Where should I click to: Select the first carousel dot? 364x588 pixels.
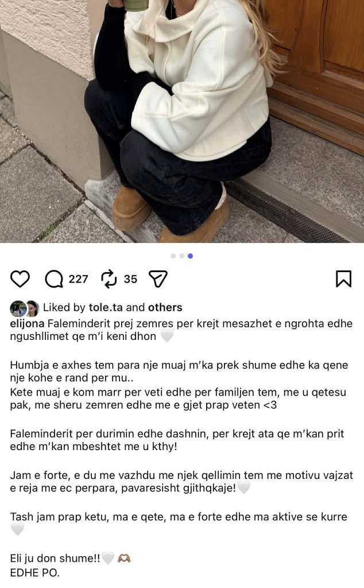[173, 256]
